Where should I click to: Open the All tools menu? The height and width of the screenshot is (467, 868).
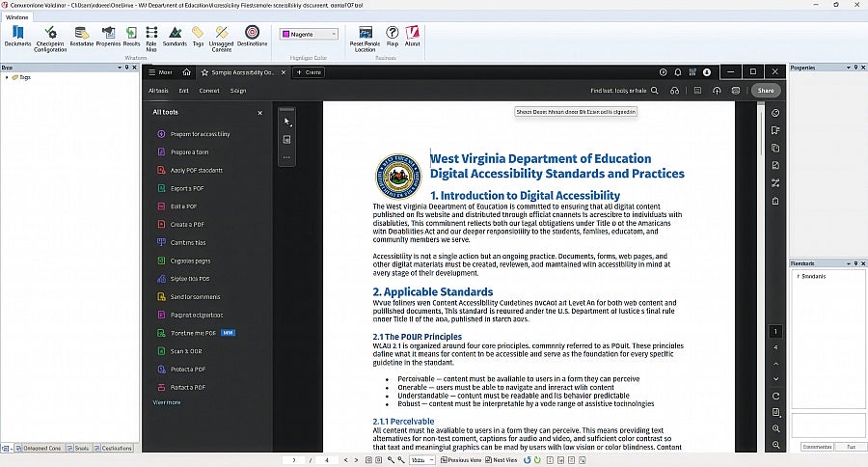click(158, 91)
